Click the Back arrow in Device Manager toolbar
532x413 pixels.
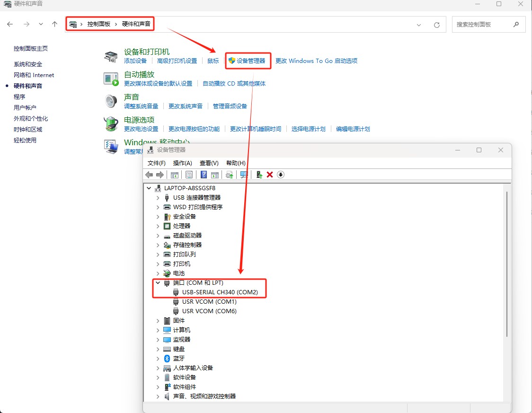[149, 175]
